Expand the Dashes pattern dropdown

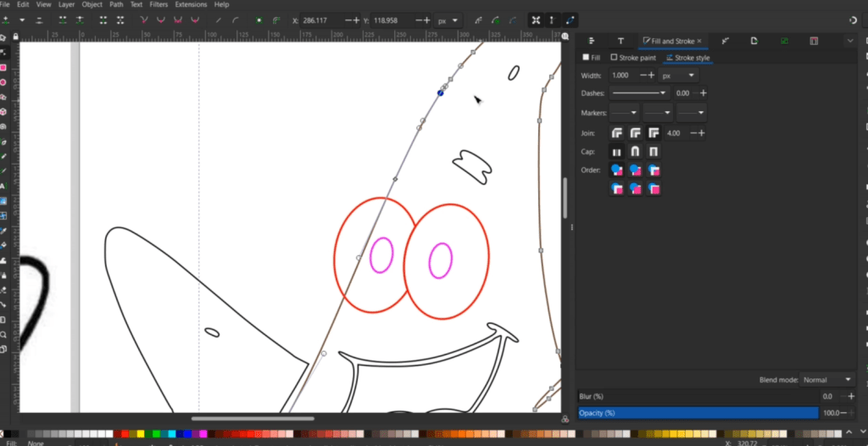[x=638, y=92]
